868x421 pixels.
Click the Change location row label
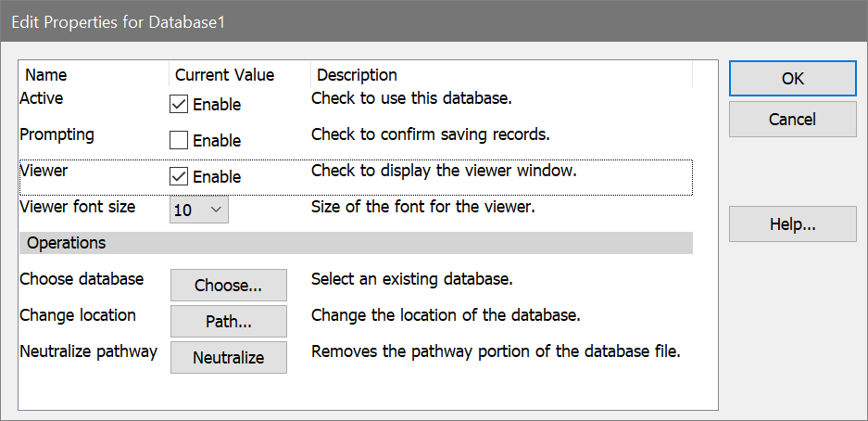tap(78, 315)
